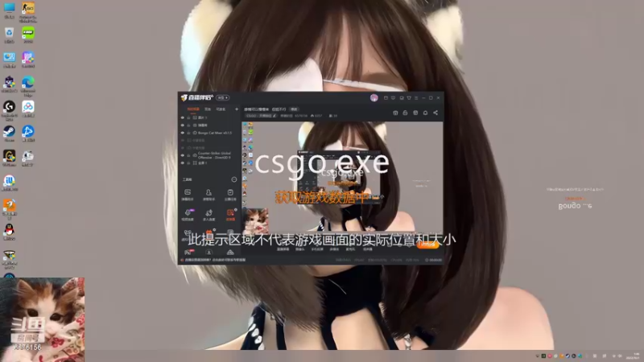Open the toolbox tool with the clipboard icon
Image resolution: width=644 pixels, height=362 pixels.
tap(230, 195)
